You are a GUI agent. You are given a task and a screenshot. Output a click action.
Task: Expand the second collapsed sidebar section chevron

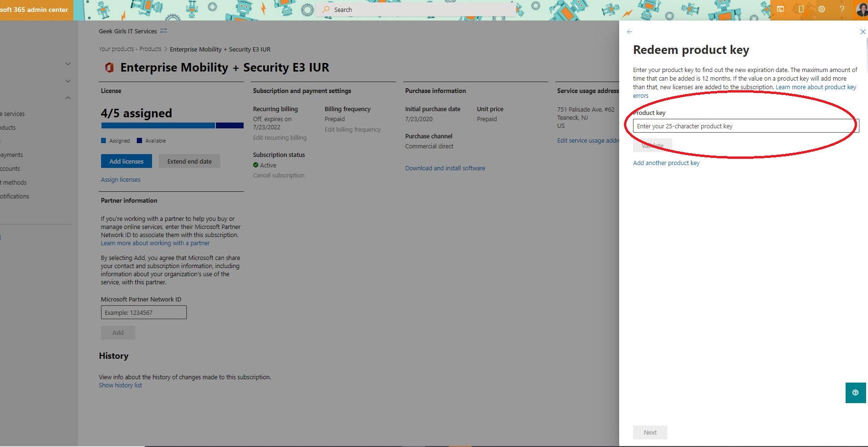point(68,81)
